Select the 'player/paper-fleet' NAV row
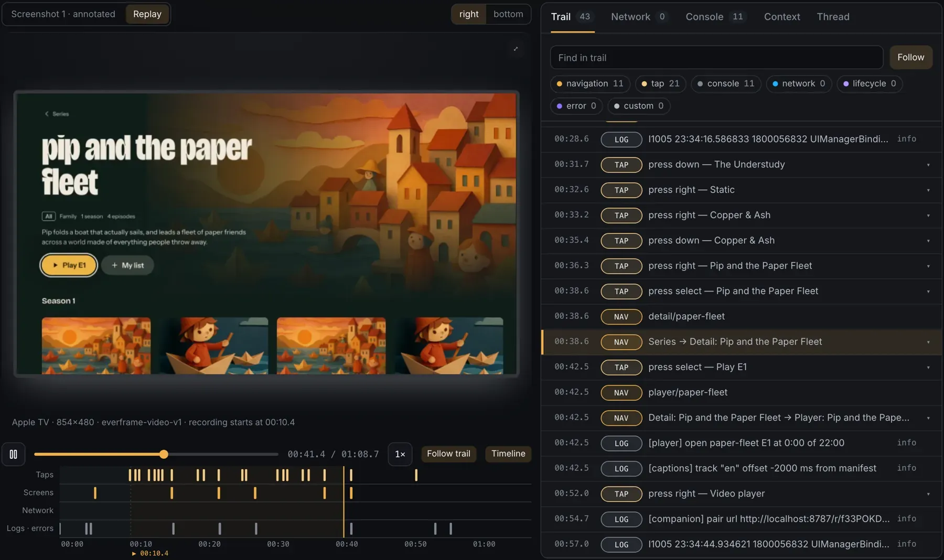The height and width of the screenshot is (560, 944). pyautogui.click(x=742, y=392)
